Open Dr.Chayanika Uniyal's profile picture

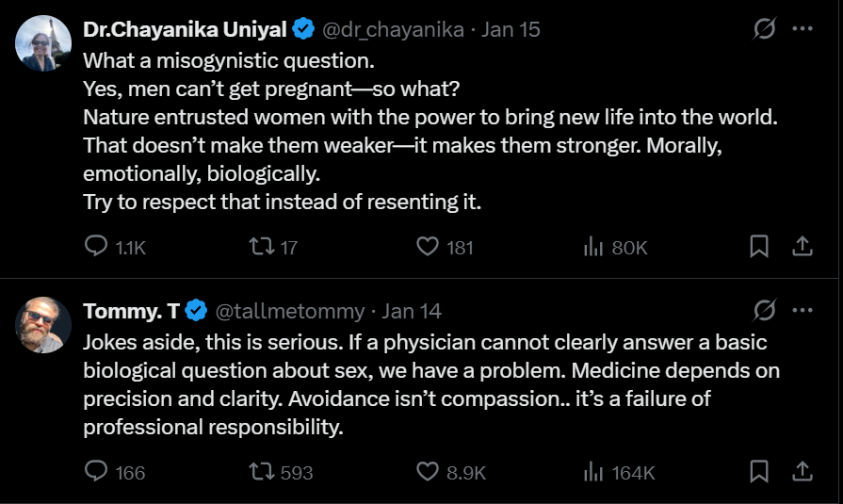(43, 43)
